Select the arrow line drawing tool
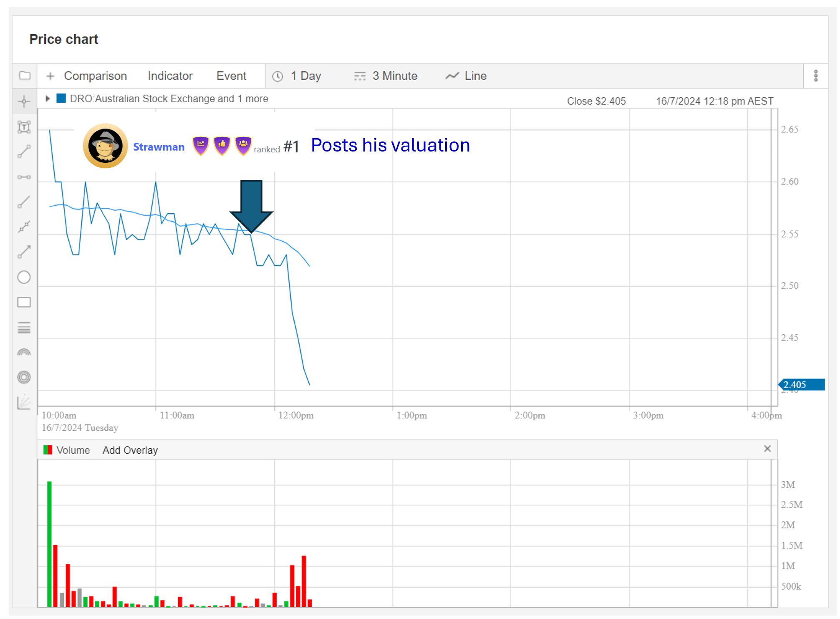 tap(24, 252)
